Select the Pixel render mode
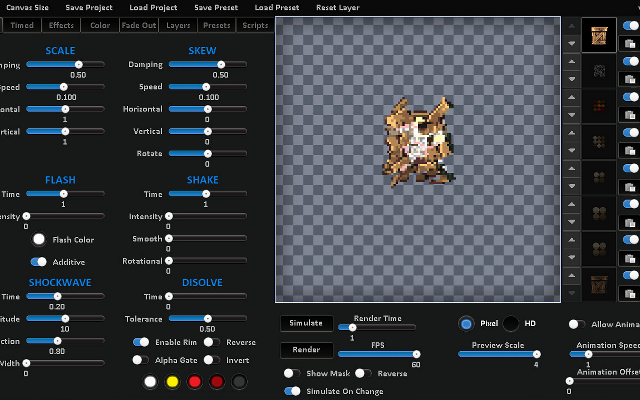The width and height of the screenshot is (640, 400). point(466,324)
